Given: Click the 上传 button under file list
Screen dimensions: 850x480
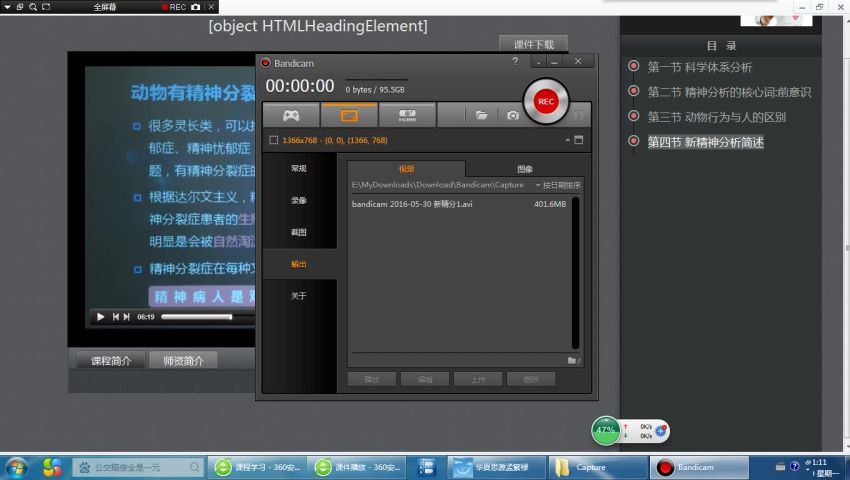Looking at the screenshot, I should [478, 379].
